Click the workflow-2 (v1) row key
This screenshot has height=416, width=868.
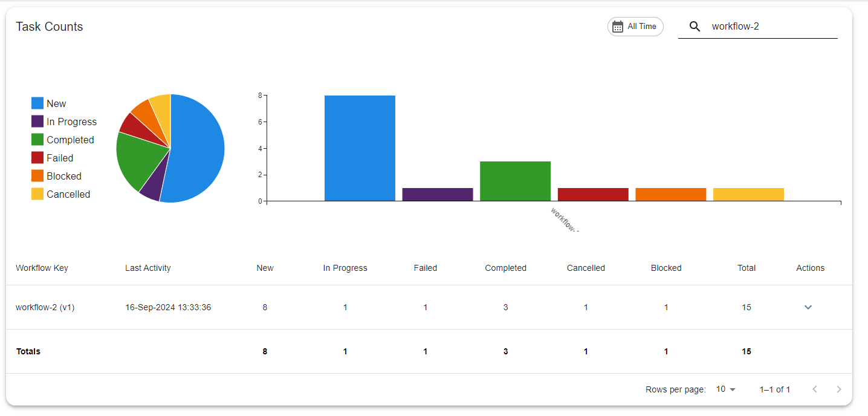45,307
